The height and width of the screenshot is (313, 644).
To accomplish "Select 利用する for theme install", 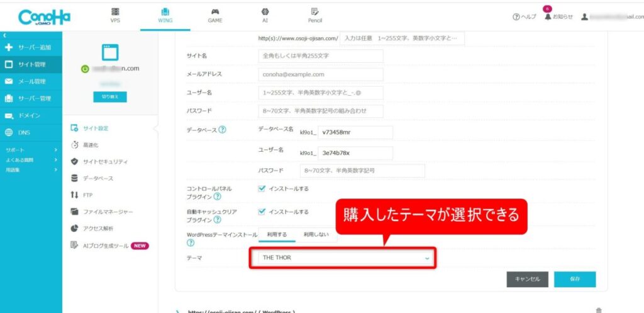I will 277,234.
